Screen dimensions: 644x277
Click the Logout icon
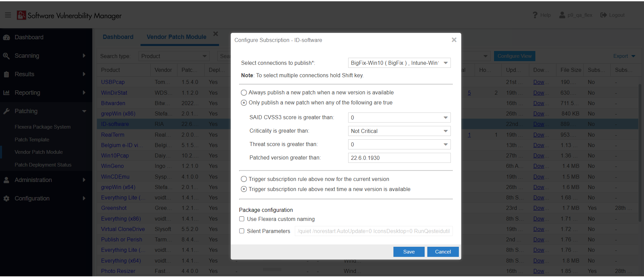[603, 15]
